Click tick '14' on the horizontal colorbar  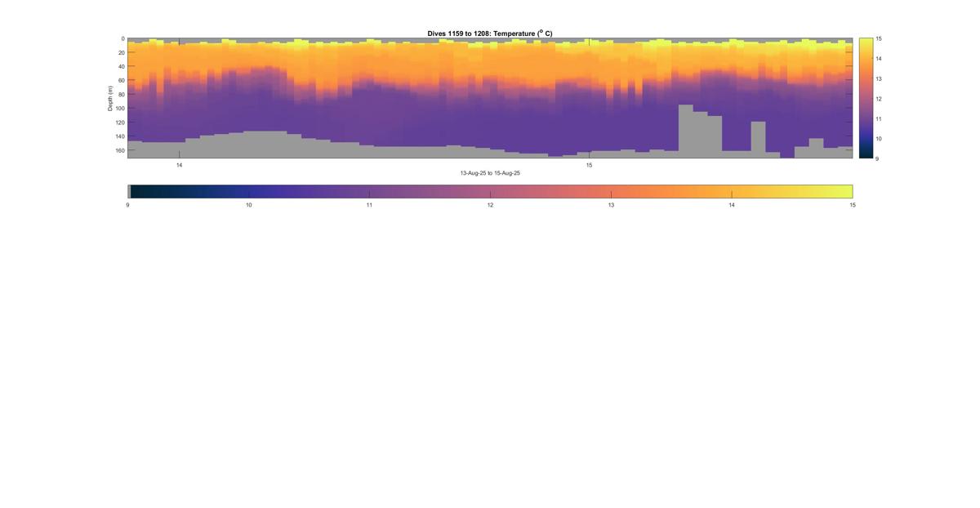click(732, 205)
